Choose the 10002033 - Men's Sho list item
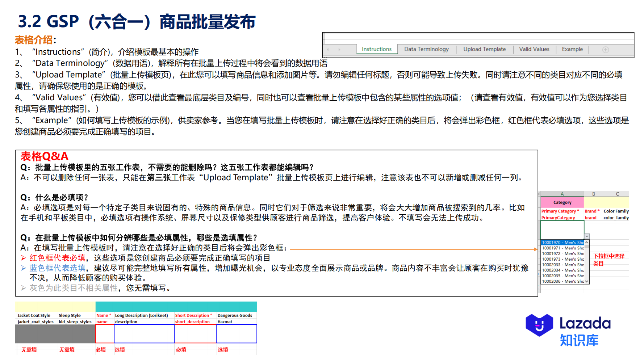This screenshot has width=644, height=362. pyautogui.click(x=563, y=265)
